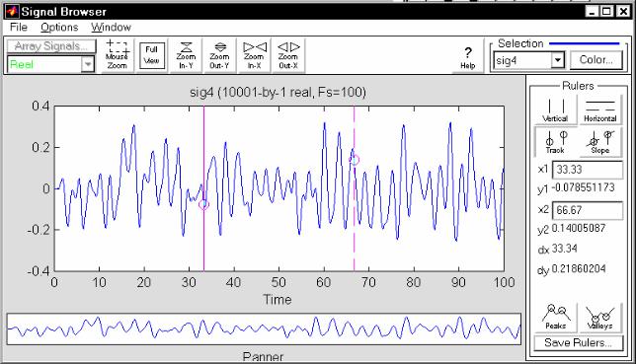The width and height of the screenshot is (636, 364).
Task: Select the Track rulers mode
Action: pos(555,141)
